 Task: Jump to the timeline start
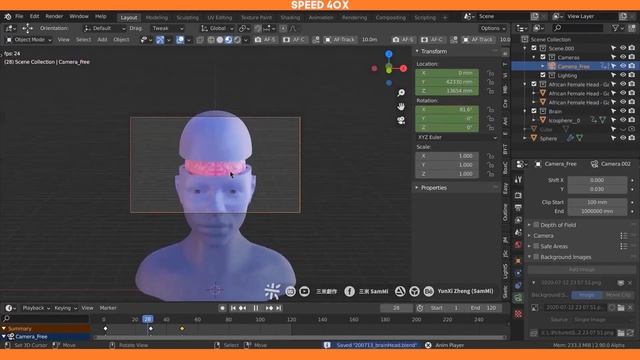(233, 308)
